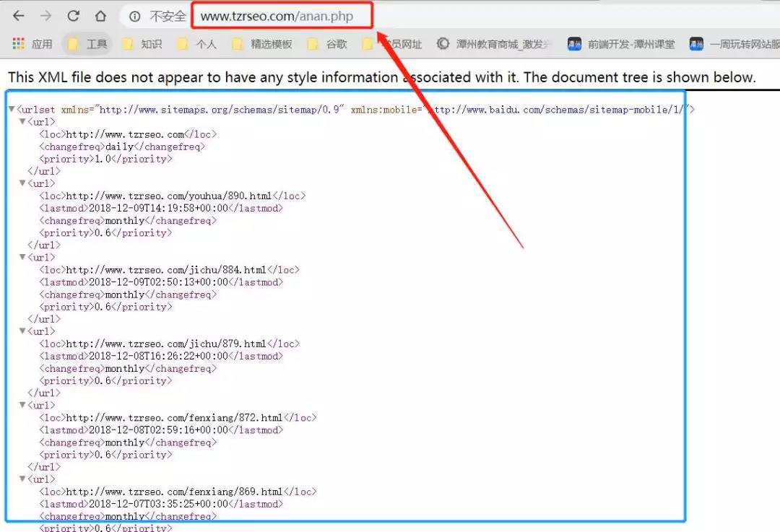Viewport: 780px width, 532px height.
Task: Collapse the url node containing youhua/890.html
Action: [22, 183]
